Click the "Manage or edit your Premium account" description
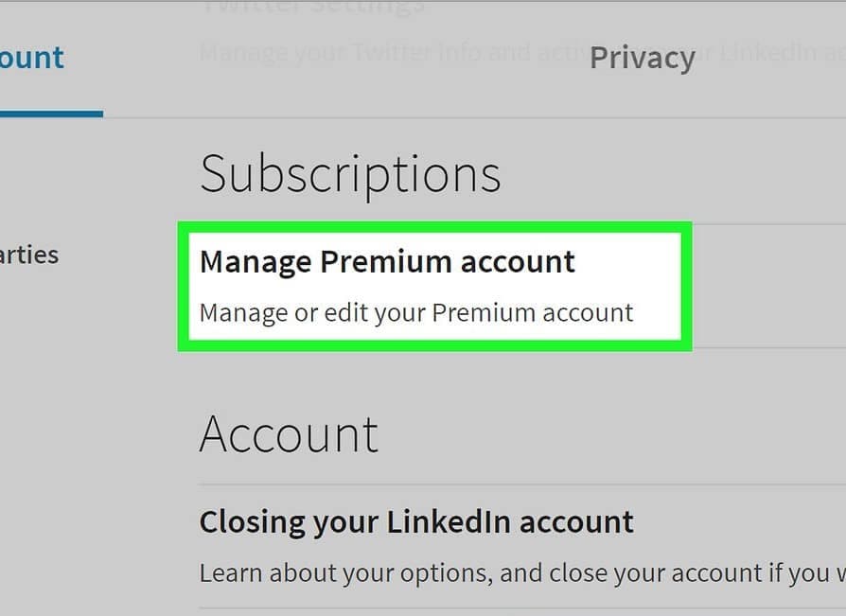 [x=416, y=312]
